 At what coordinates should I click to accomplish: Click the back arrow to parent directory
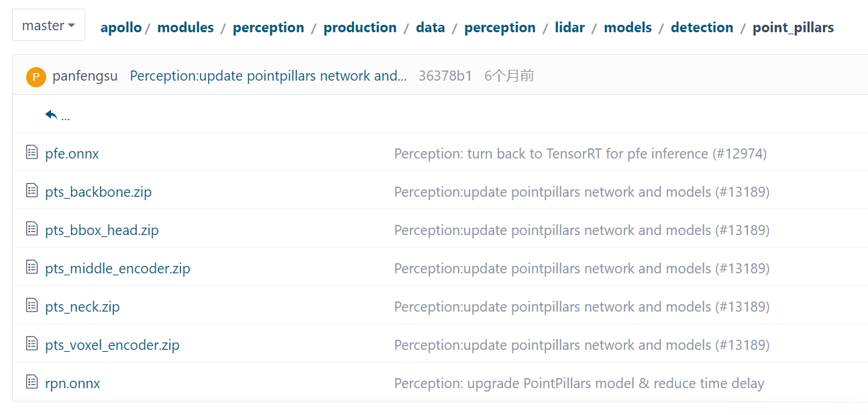(x=52, y=115)
